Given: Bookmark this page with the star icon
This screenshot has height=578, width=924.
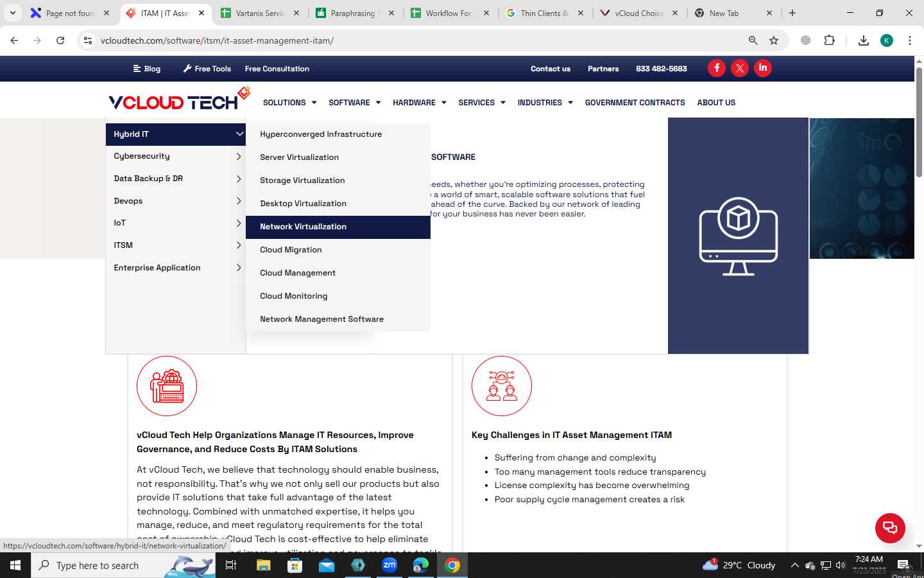Looking at the screenshot, I should tap(774, 40).
